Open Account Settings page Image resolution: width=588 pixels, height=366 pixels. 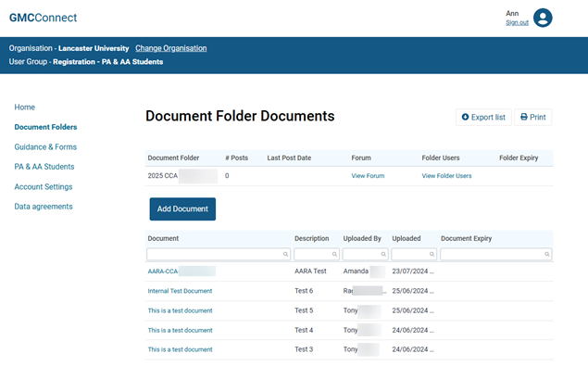tap(44, 187)
